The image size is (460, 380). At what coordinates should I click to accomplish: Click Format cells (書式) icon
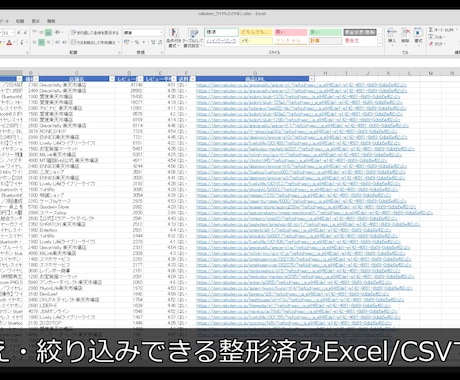click(418, 36)
